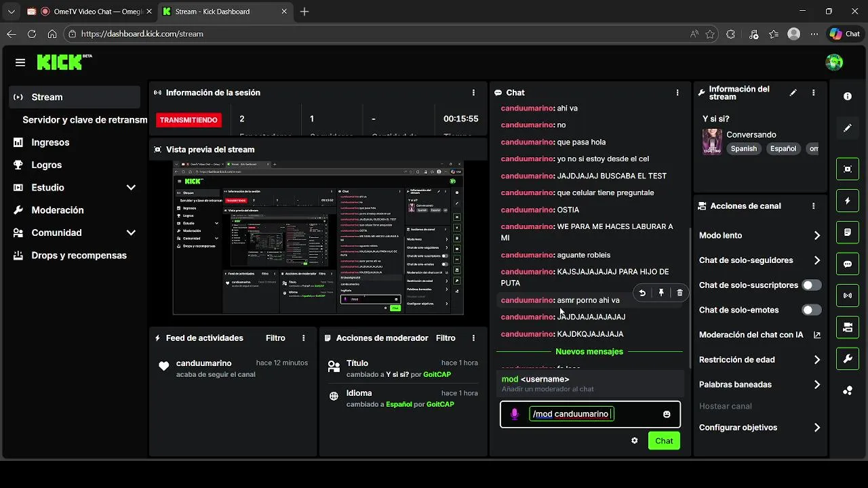This screenshot has height=488, width=868.
Task: Toggle Chat de solo-emotes switch
Action: click(811, 310)
